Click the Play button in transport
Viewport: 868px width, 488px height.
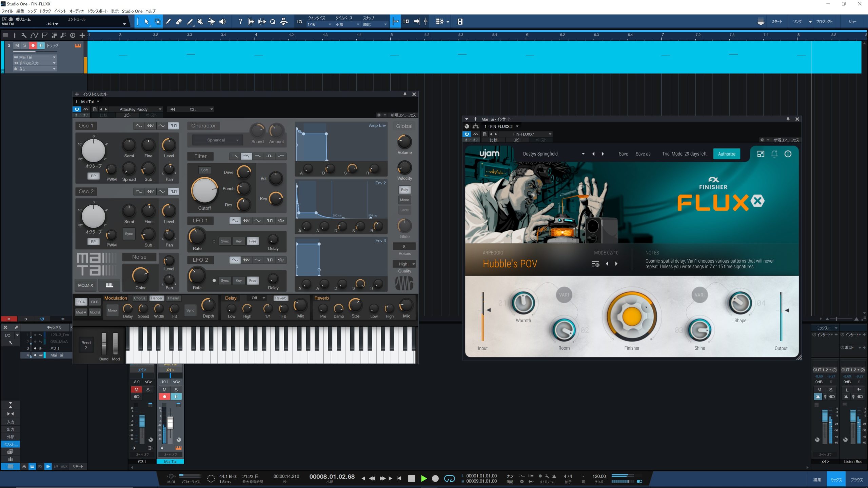[424, 479]
